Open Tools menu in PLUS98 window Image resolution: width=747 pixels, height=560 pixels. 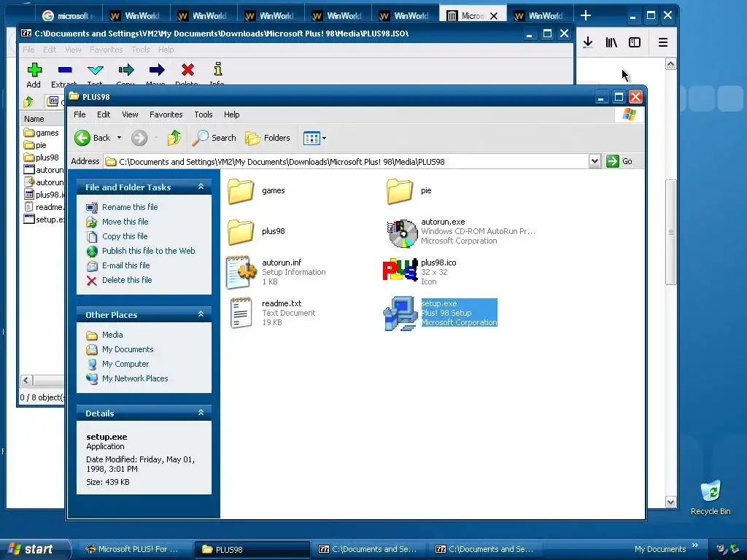coord(204,114)
